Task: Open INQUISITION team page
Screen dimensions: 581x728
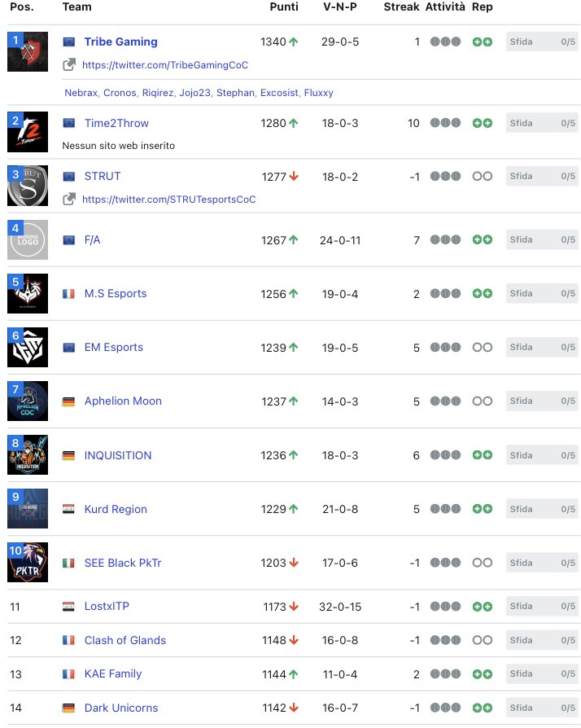Action: (x=118, y=455)
